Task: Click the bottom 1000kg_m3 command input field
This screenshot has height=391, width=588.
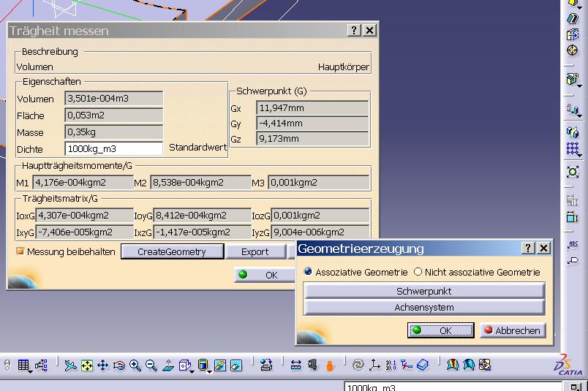Action: click(453, 387)
